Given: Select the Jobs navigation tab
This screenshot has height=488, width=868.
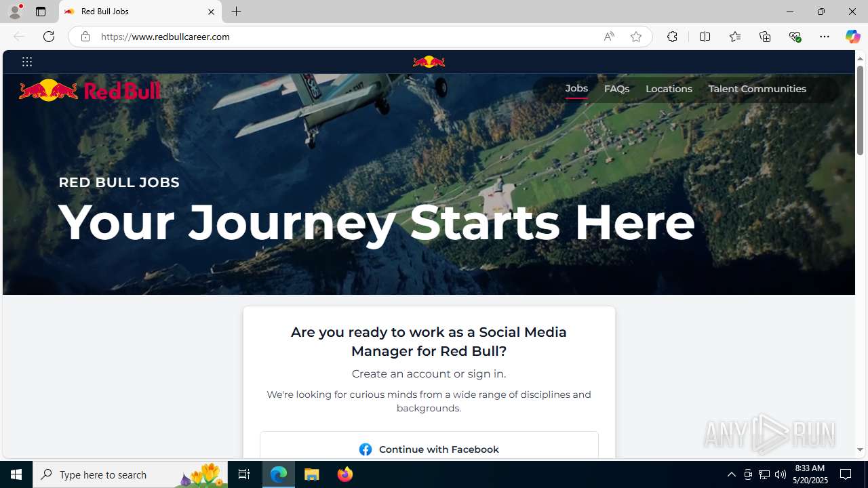Looking at the screenshot, I should 576,89.
